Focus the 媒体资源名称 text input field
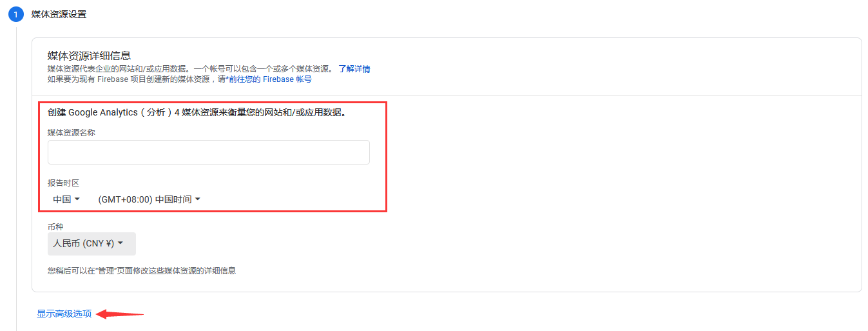 click(x=209, y=152)
